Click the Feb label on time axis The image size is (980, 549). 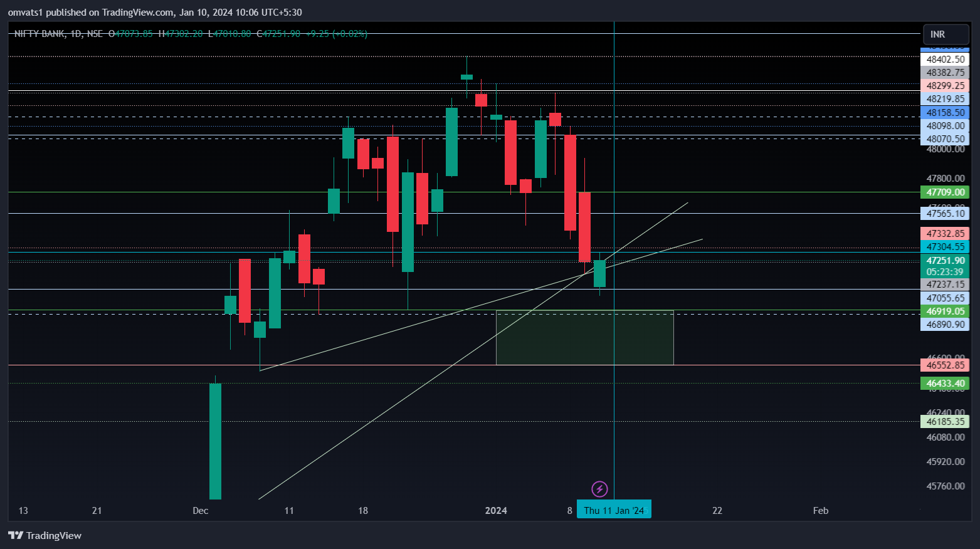[821, 511]
